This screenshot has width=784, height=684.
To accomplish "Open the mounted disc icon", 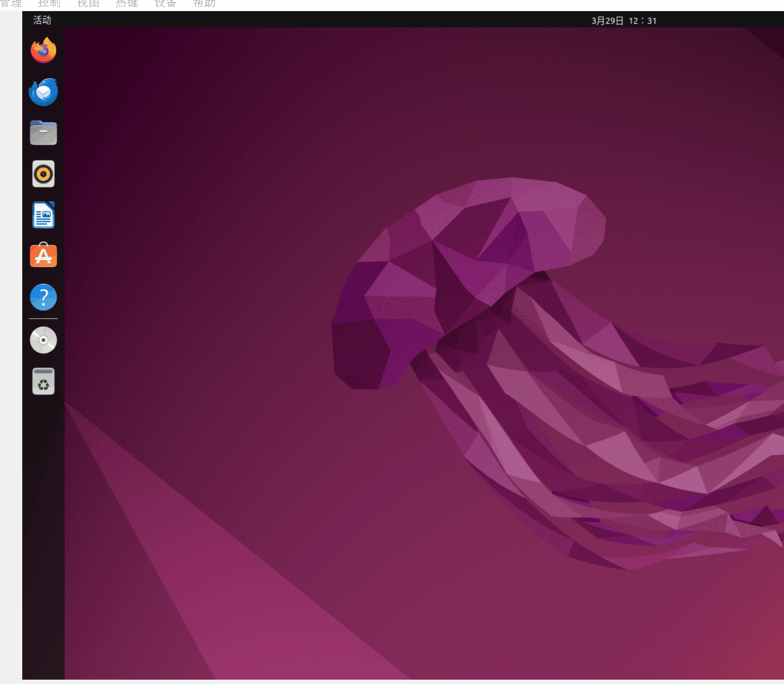I will tap(44, 340).
